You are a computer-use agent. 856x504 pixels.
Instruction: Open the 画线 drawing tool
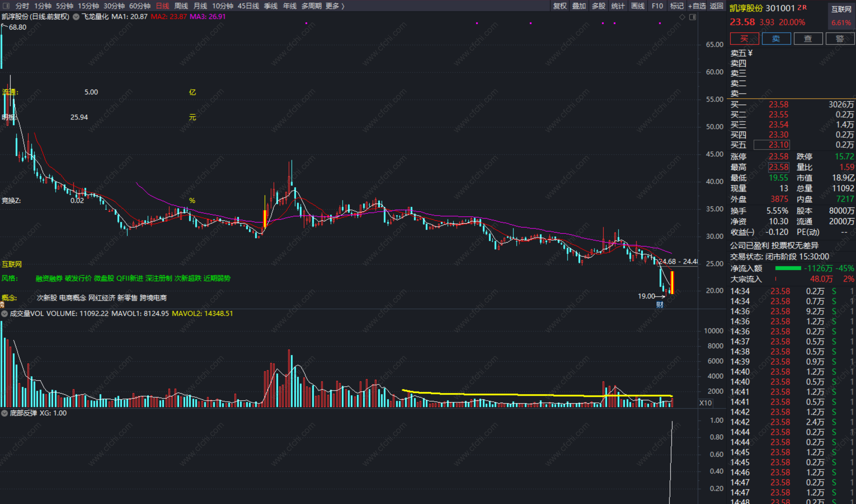[x=637, y=6]
